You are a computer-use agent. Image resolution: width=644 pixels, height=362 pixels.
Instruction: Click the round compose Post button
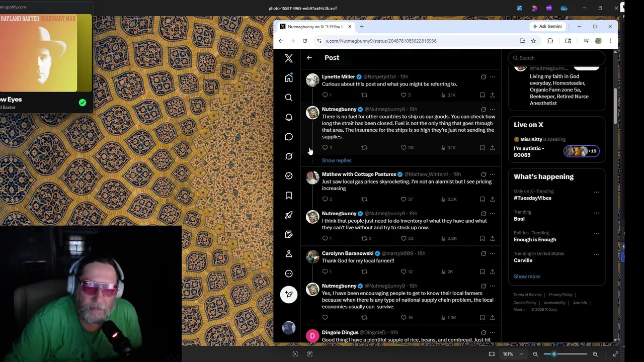(x=289, y=295)
